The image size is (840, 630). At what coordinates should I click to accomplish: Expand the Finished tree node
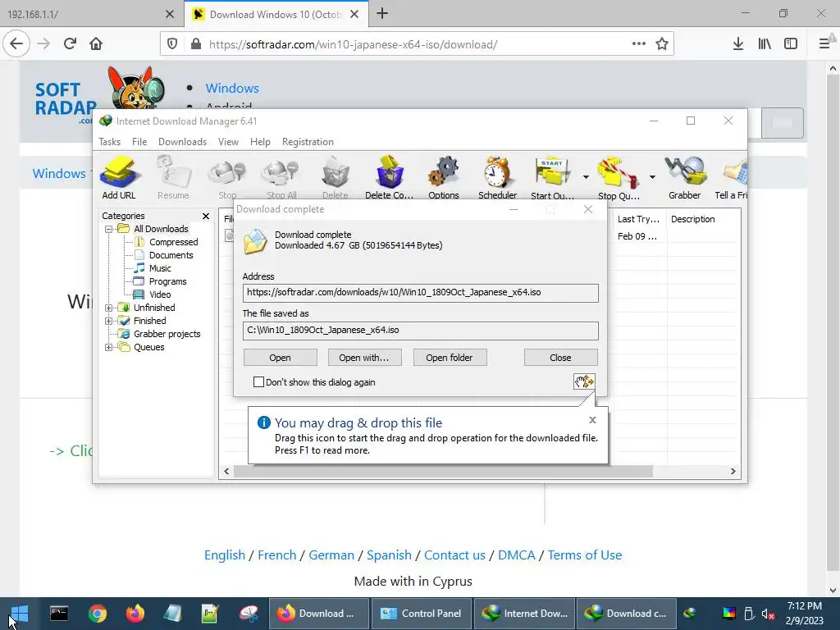109,322
